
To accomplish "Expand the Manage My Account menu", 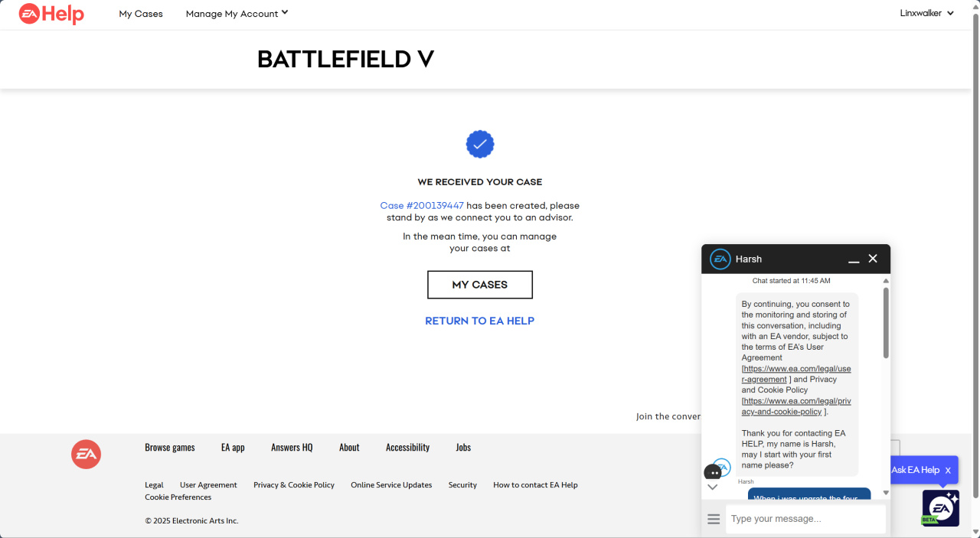I will point(237,14).
